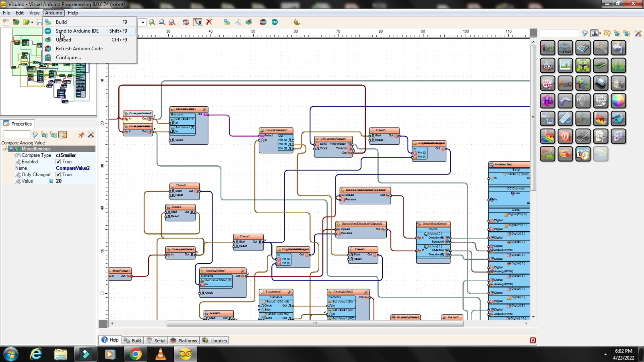
Task: Open the Help menu in menu bar
Action: [73, 13]
